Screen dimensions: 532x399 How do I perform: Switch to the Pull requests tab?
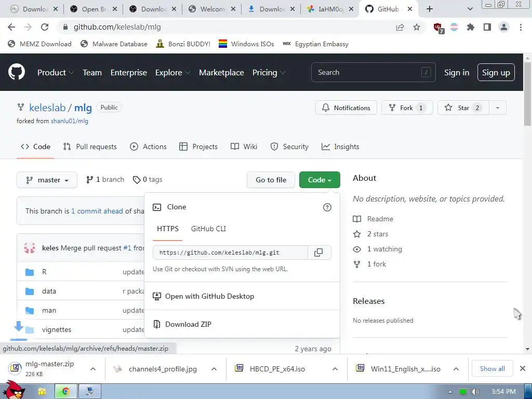90,147
